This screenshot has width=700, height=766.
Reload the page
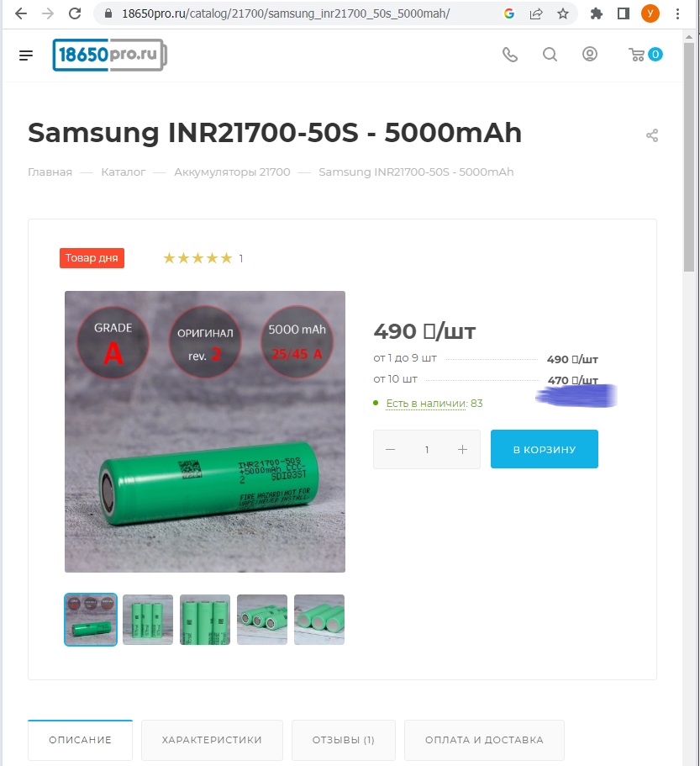pos(75,13)
